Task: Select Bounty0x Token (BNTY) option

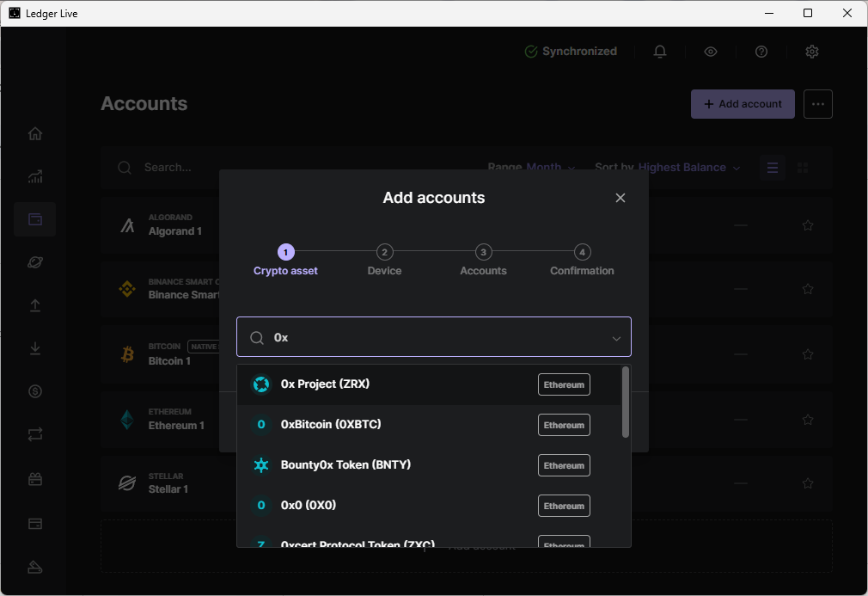Action: [429, 465]
